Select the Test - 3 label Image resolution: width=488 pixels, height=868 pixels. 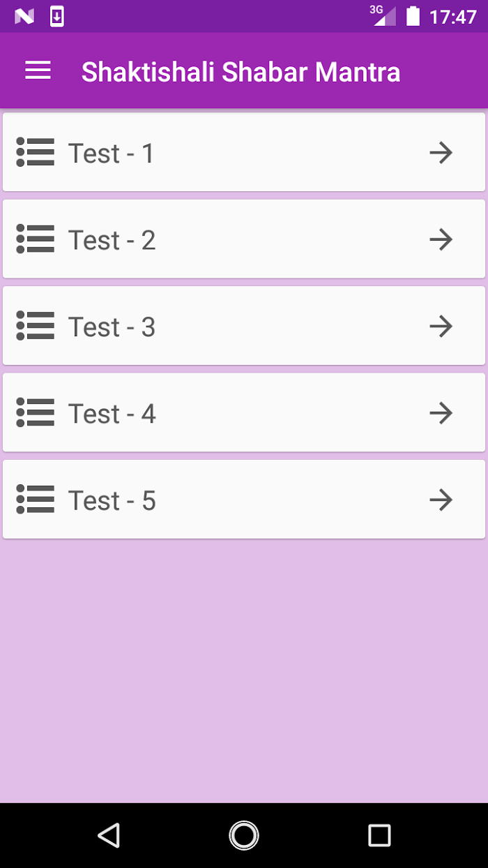pyautogui.click(x=112, y=327)
